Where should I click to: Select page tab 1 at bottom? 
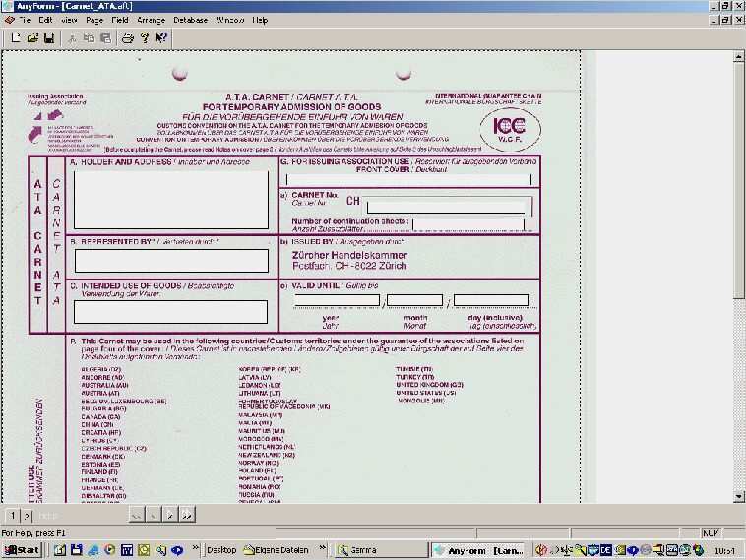(13, 516)
